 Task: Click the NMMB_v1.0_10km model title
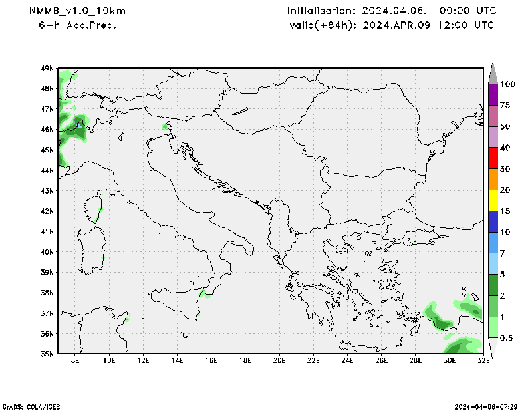[x=78, y=11]
